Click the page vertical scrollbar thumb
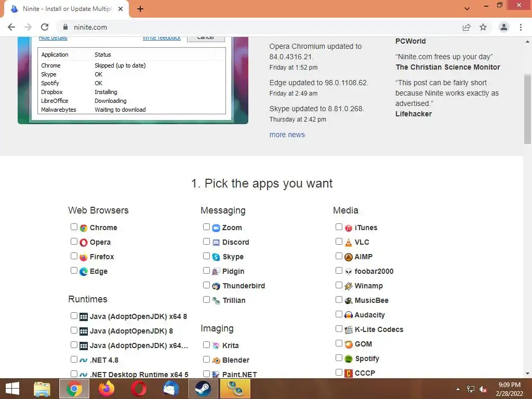This screenshot has height=399, width=532. point(527,109)
